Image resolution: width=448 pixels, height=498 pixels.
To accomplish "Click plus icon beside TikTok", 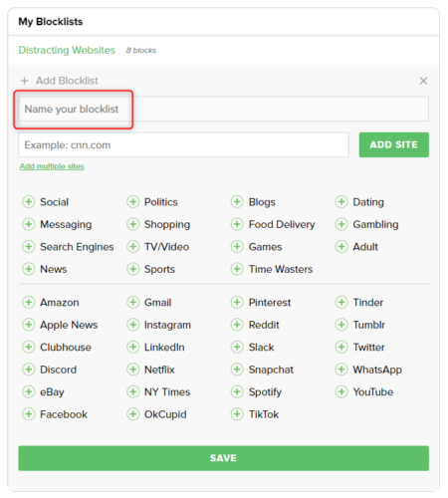I will point(237,414).
